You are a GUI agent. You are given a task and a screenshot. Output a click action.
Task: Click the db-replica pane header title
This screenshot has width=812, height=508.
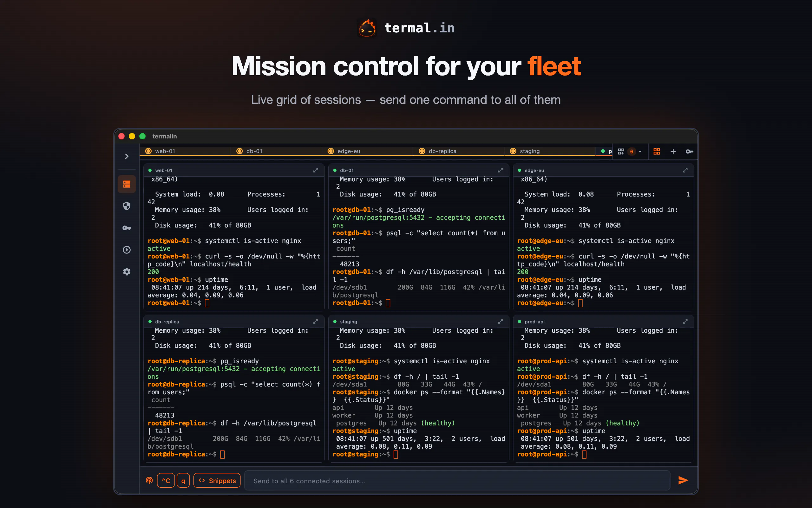[167, 322]
